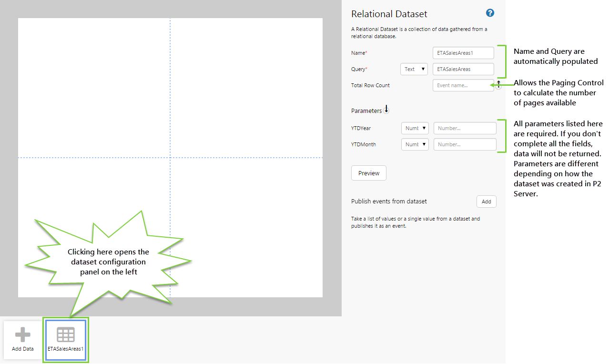Click into the Query text field
Viewport: 609px width, 364px height.
pyautogui.click(x=463, y=69)
